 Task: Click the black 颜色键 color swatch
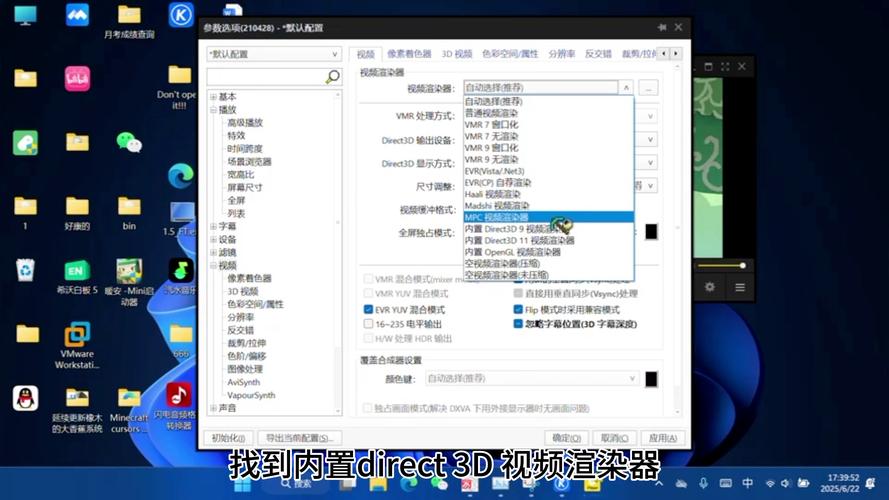coord(651,379)
